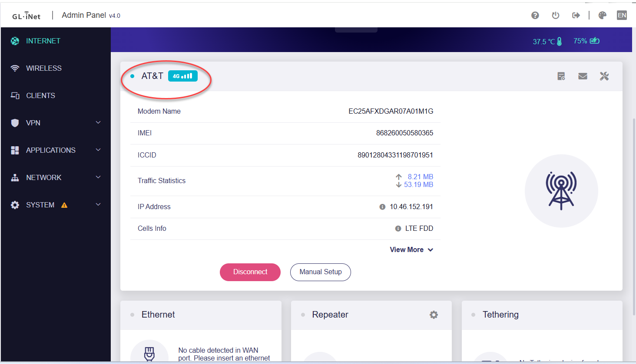636x364 pixels.
Task: Click the temperature thermometer indicator
Action: [x=547, y=42]
